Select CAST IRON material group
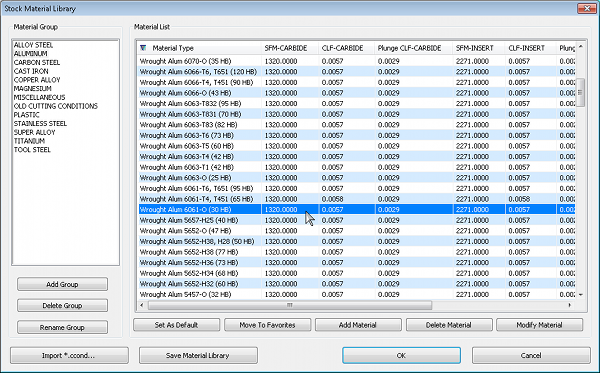Viewport: 600px width, 373px height. 31,71
